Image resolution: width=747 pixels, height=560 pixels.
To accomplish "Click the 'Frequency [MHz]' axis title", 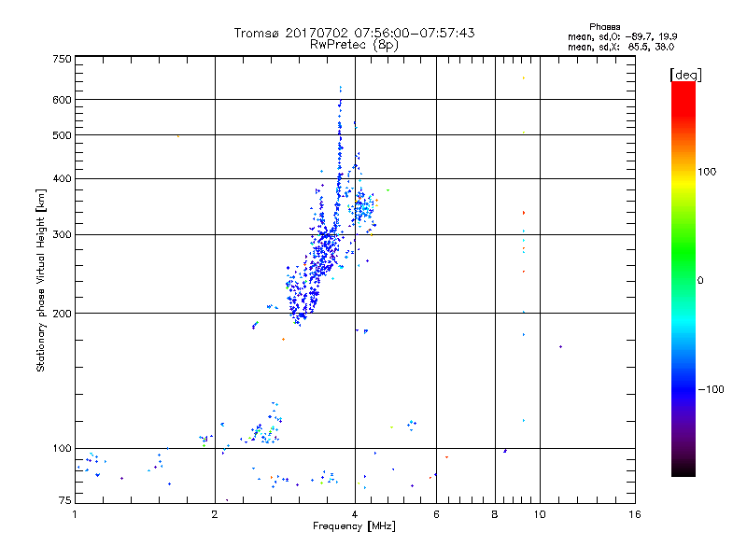I will coord(354,526).
